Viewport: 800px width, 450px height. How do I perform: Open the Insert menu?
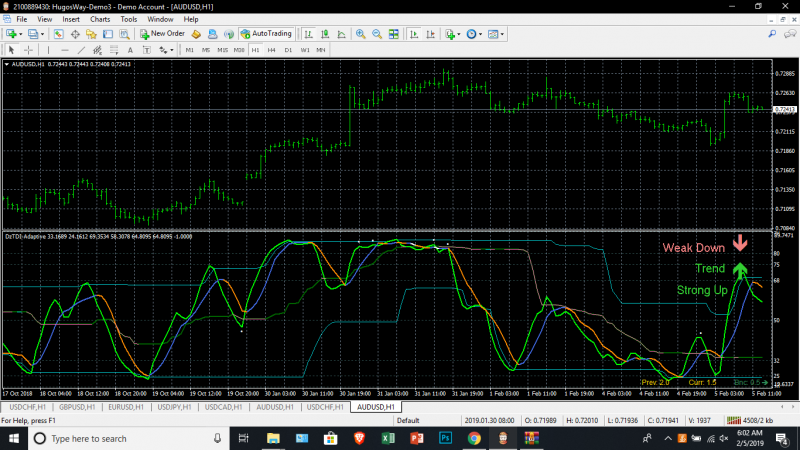coord(71,19)
